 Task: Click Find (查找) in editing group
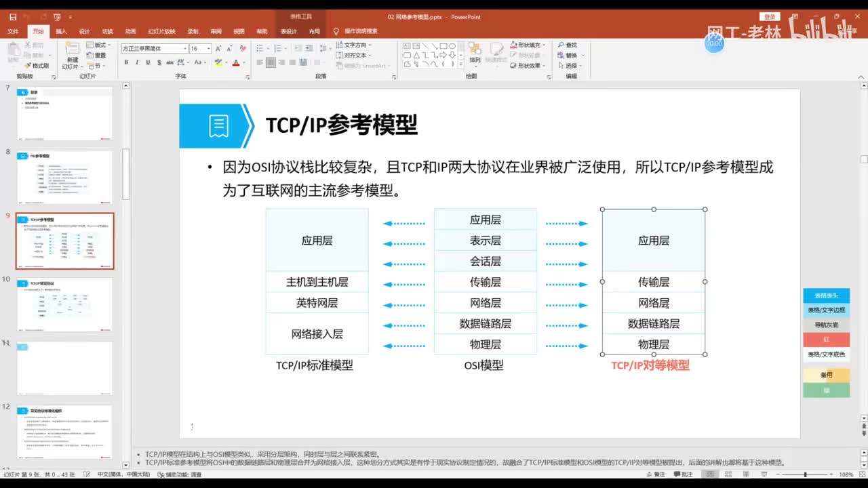click(568, 45)
